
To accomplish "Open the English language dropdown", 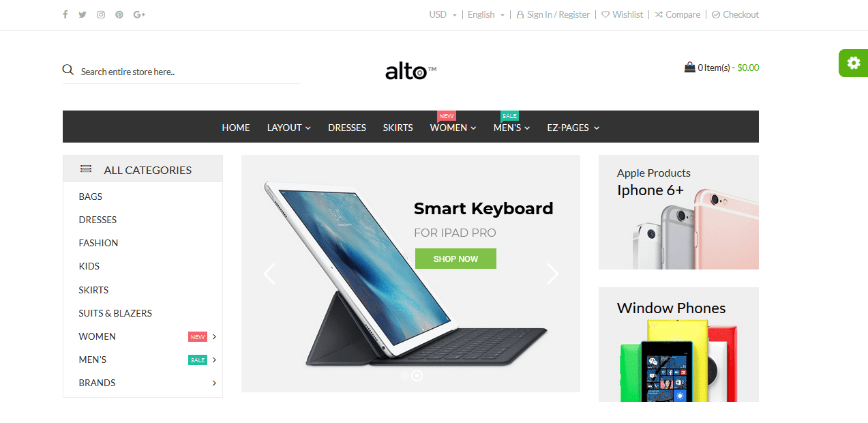I will [x=486, y=14].
